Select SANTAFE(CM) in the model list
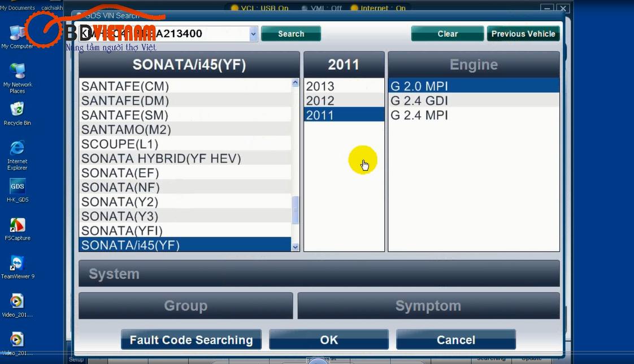This screenshot has width=634, height=364. tap(185, 86)
